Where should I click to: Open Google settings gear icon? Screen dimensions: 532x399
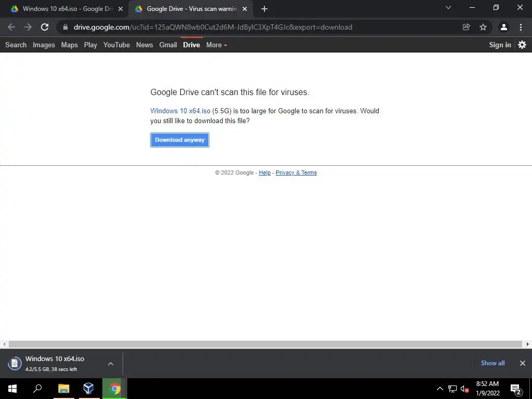(522, 45)
